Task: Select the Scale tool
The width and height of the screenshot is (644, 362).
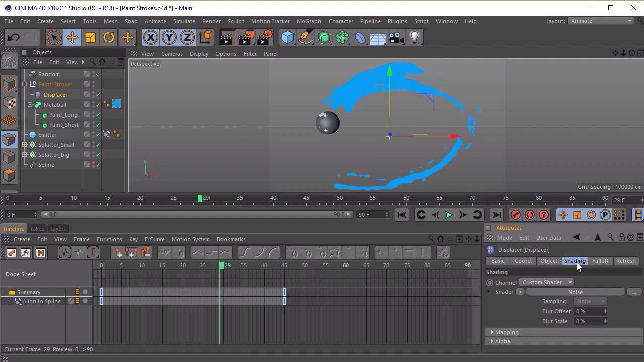Action: 91,38
